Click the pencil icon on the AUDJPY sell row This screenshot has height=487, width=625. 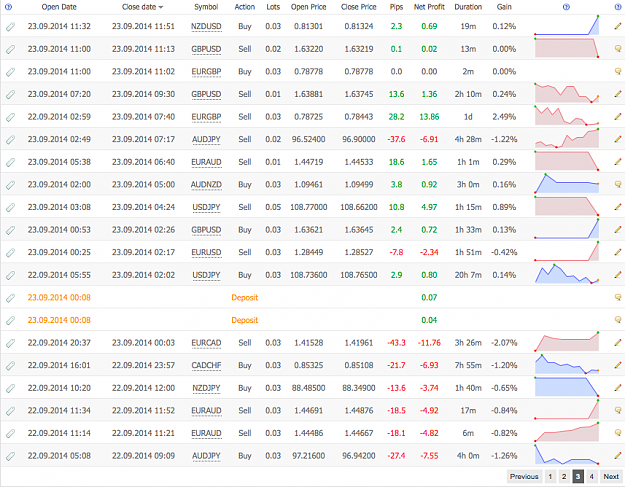pos(618,139)
